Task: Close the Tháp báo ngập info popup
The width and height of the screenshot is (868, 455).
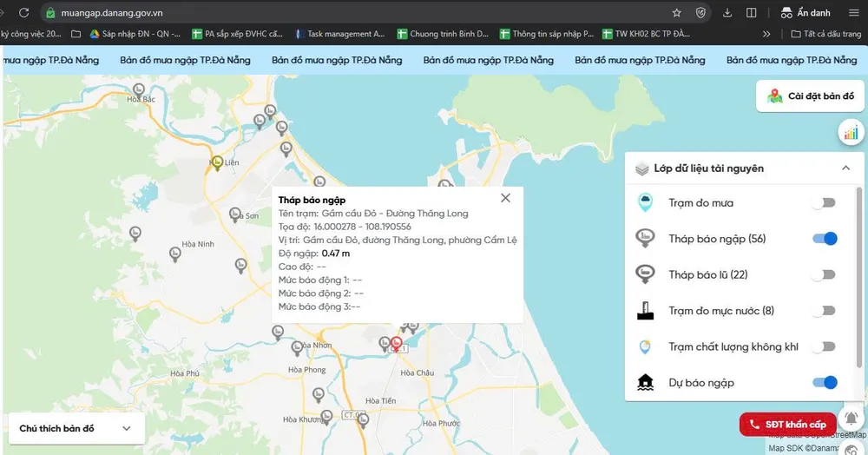Action: point(505,198)
